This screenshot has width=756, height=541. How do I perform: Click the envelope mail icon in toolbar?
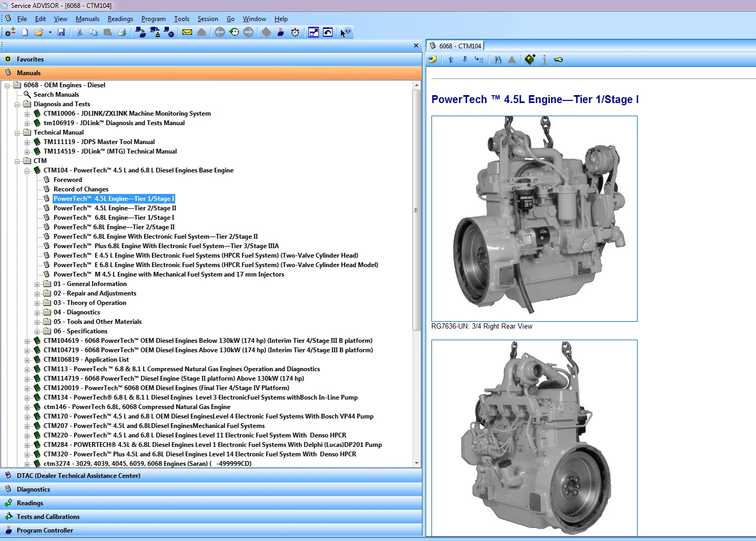[x=187, y=32]
